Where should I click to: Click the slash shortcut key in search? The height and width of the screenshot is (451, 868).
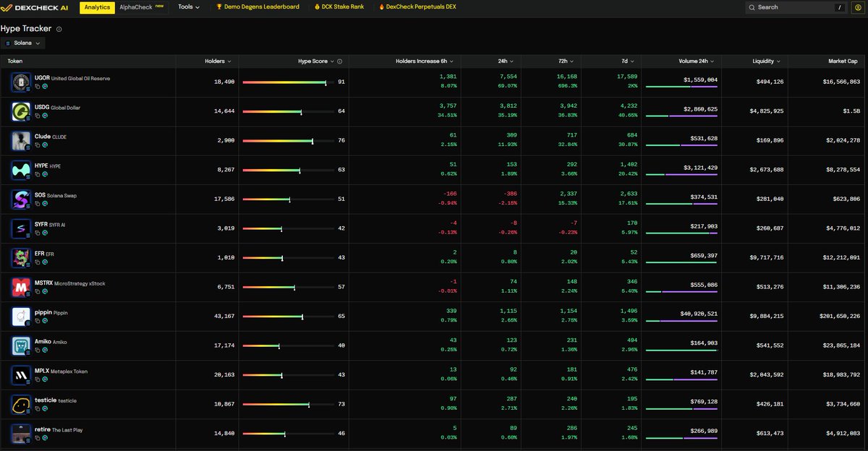(838, 7)
